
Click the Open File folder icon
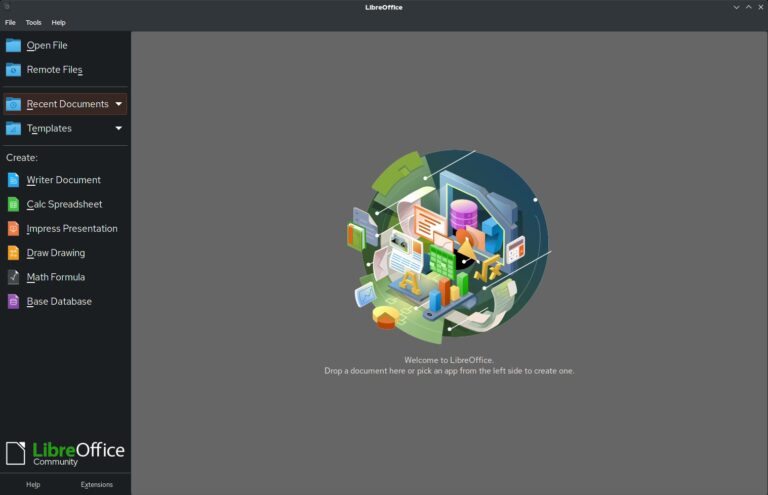click(x=13, y=45)
